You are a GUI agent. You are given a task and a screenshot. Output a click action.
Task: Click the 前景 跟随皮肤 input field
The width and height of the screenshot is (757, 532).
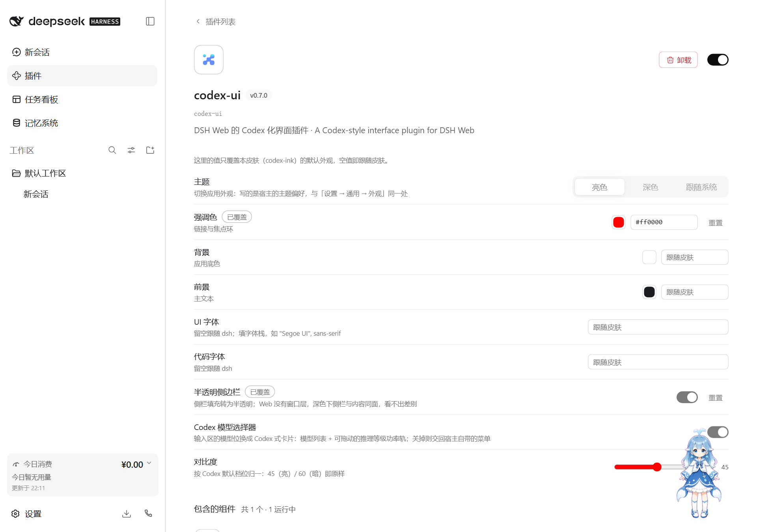click(x=694, y=292)
